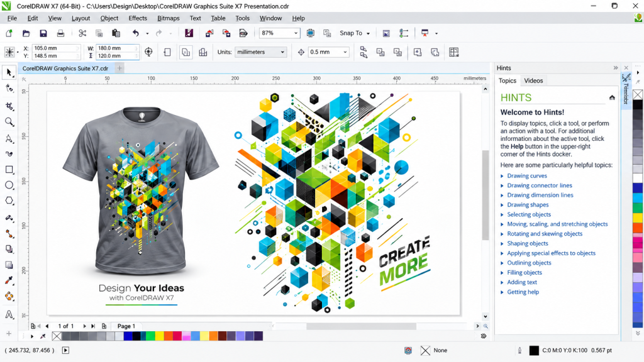This screenshot has width=644, height=362.
Task: Click the Paste clipboard icon
Action: click(116, 33)
